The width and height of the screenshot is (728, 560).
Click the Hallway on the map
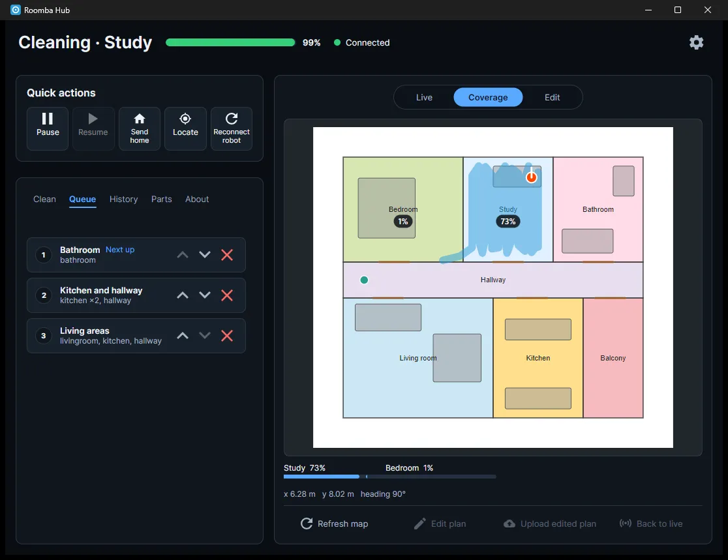coord(493,280)
